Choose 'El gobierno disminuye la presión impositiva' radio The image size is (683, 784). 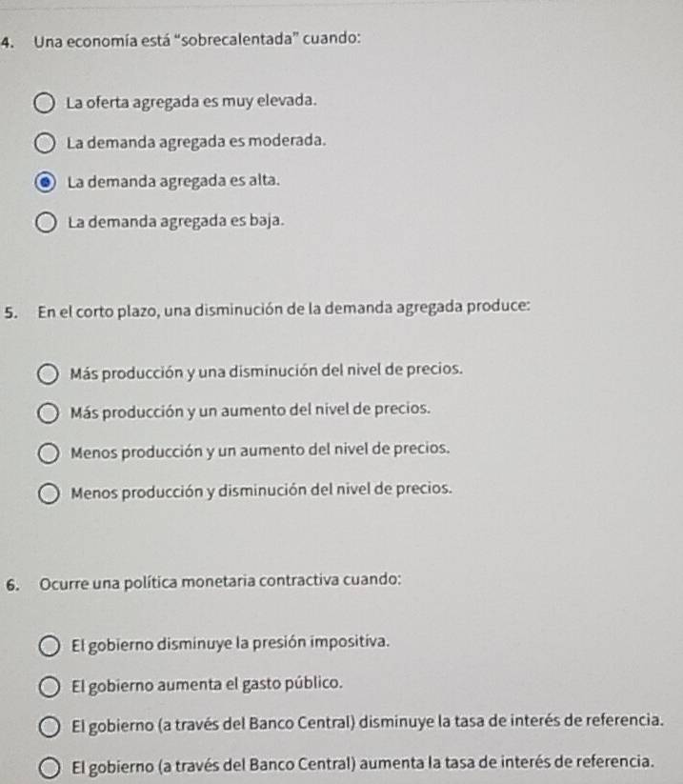coord(50,648)
